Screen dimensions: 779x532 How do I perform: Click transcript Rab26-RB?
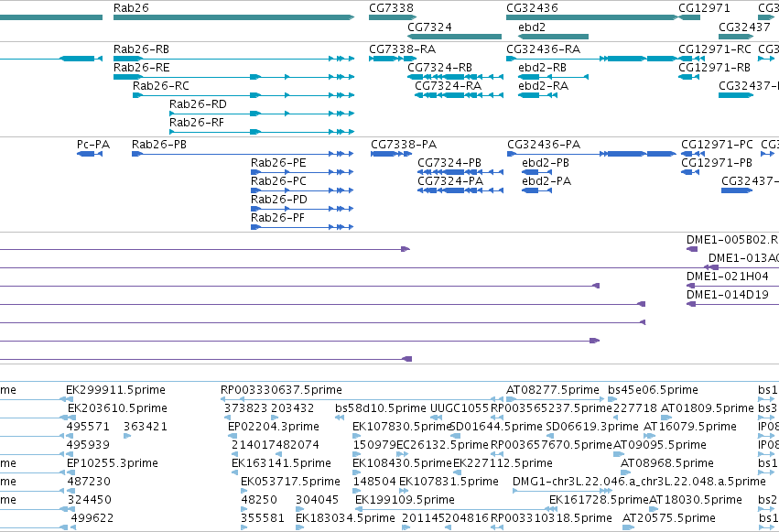[234, 59]
